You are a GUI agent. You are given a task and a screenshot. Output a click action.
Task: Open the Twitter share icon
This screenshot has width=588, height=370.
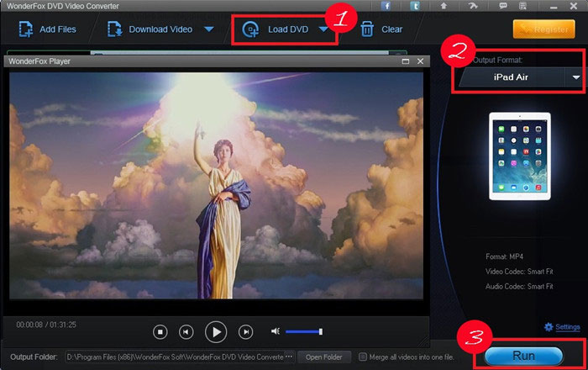pos(415,6)
